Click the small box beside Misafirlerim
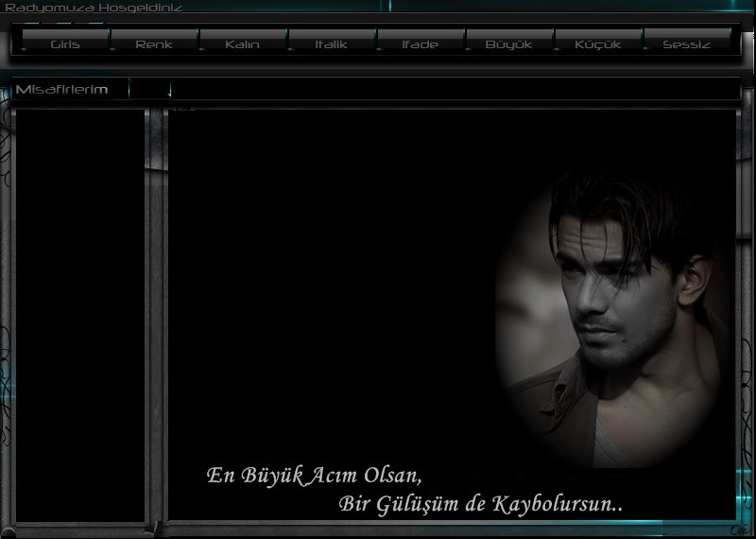Image resolution: width=756 pixels, height=539 pixels. pos(149,90)
